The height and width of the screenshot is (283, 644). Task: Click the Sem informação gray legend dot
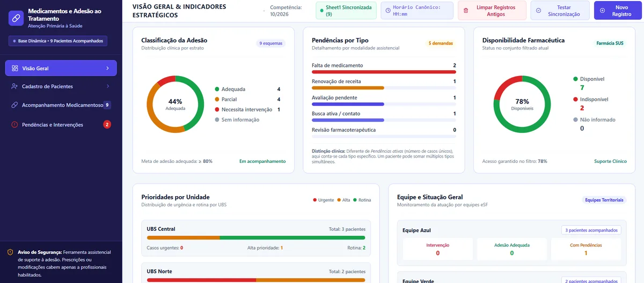click(217, 120)
